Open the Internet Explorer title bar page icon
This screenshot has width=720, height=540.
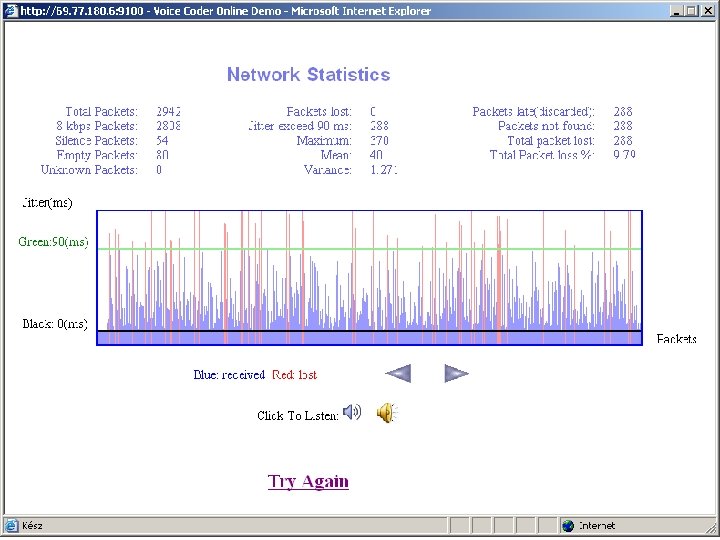coord(11,11)
